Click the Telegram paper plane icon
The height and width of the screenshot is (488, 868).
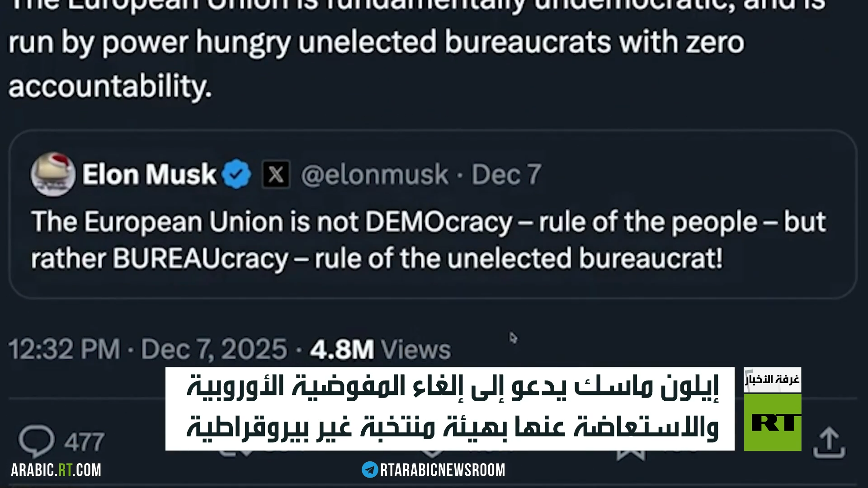click(369, 470)
